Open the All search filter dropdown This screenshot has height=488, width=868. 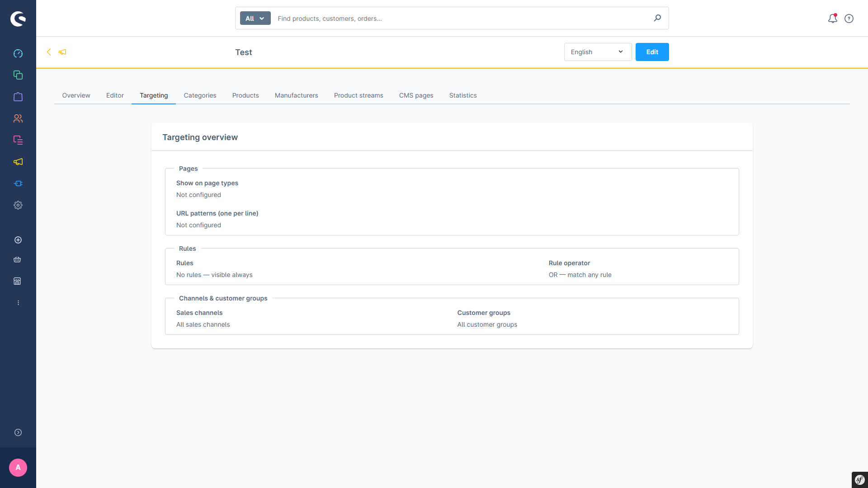click(x=255, y=18)
